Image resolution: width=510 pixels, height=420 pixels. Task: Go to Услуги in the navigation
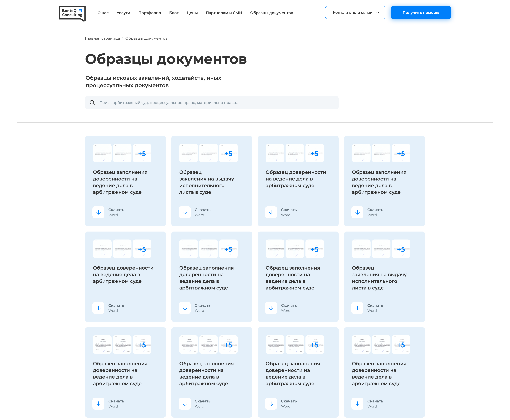(x=123, y=13)
